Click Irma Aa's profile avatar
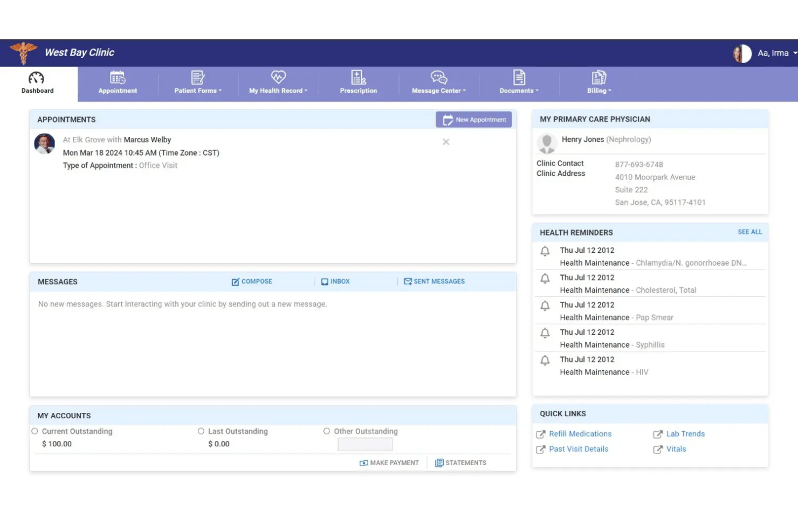Image resolution: width=798 pixels, height=532 pixels. tap(742, 53)
